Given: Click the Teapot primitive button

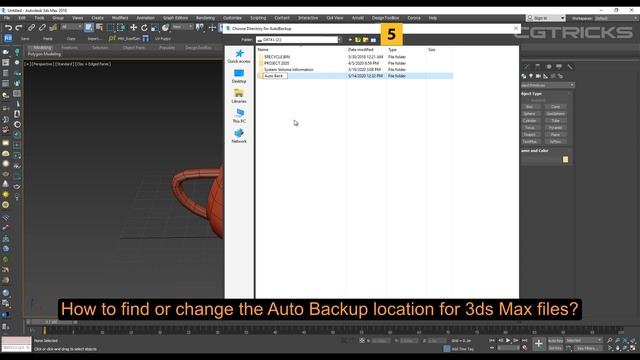Looking at the screenshot, I should pos(530,135).
